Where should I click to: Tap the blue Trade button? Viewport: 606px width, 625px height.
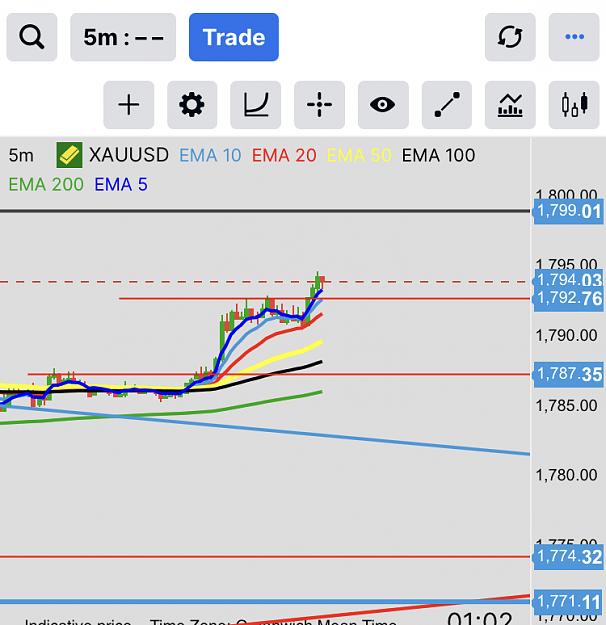tap(234, 37)
